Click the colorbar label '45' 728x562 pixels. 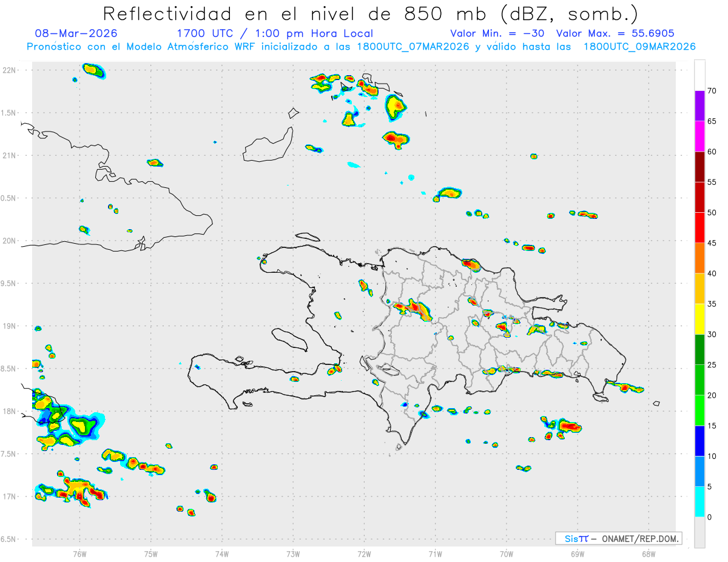coord(712,243)
